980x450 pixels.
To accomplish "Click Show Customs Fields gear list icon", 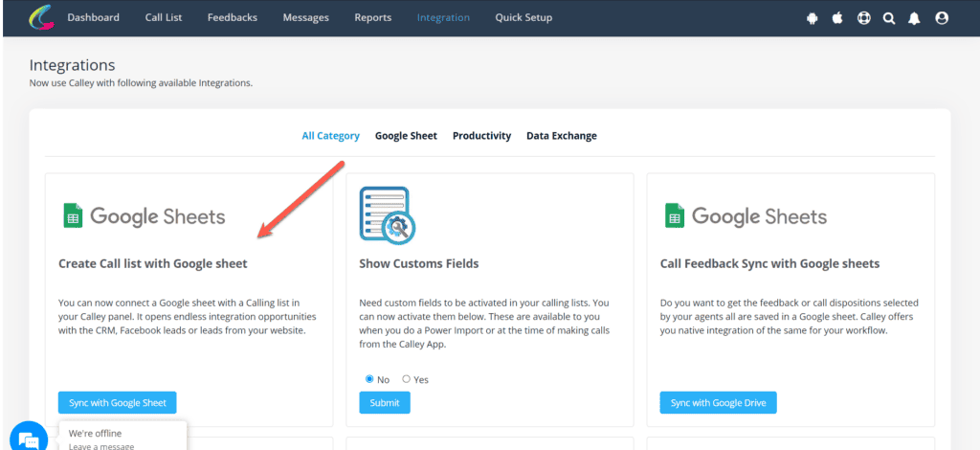I will pyautogui.click(x=388, y=215).
